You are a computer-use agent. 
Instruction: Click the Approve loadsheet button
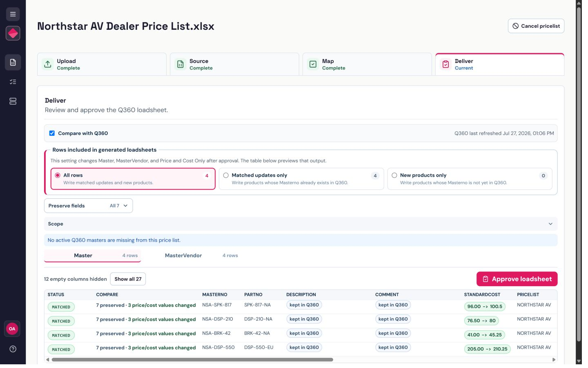click(x=517, y=279)
